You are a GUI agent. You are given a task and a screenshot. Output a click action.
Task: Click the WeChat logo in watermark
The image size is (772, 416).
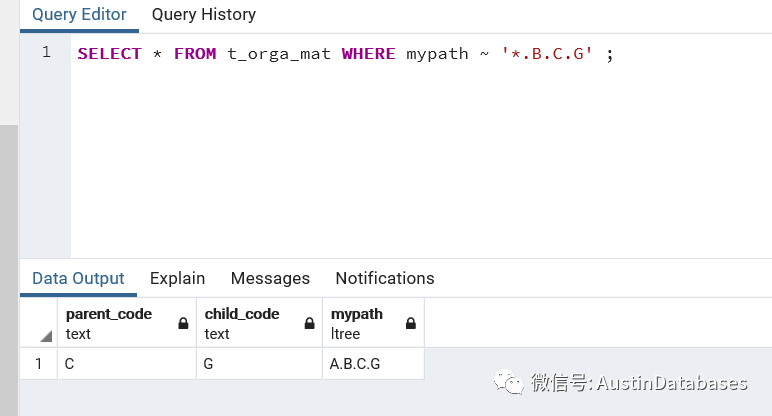pyautogui.click(x=508, y=382)
